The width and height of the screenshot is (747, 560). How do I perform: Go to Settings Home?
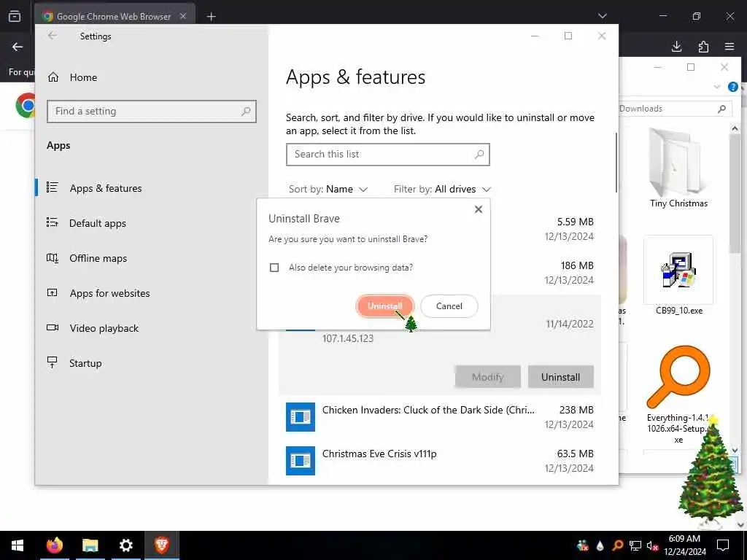83,77
